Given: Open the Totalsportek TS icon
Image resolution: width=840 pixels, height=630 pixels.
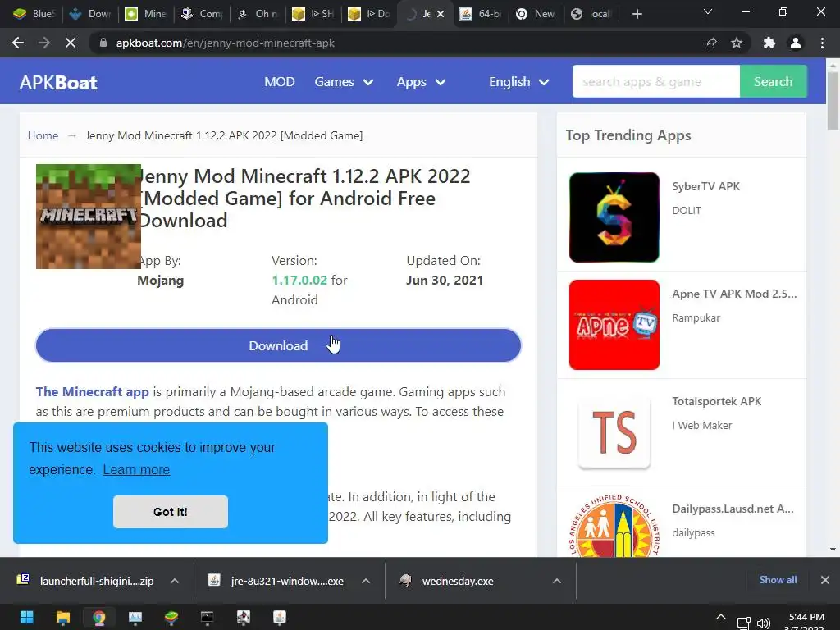Looking at the screenshot, I should pyautogui.click(x=614, y=431).
